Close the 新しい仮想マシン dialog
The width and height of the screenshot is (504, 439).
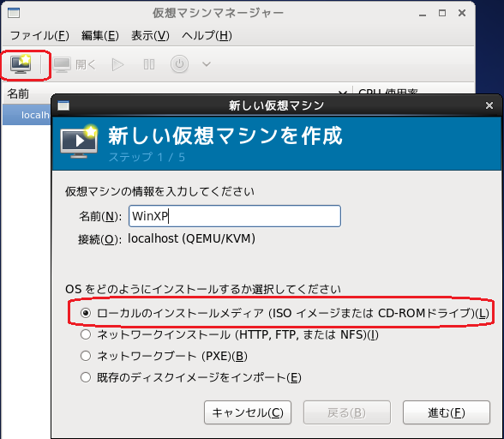tap(489, 105)
